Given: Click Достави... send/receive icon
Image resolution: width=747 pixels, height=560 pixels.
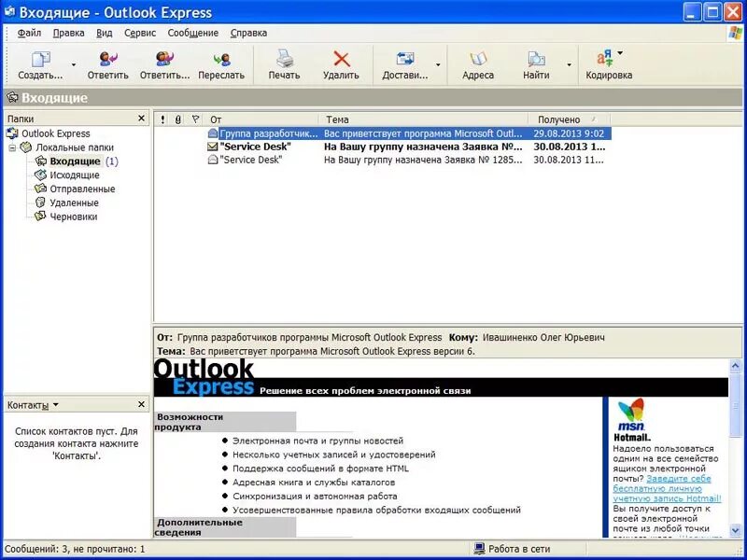Looking at the screenshot, I should coord(405,60).
